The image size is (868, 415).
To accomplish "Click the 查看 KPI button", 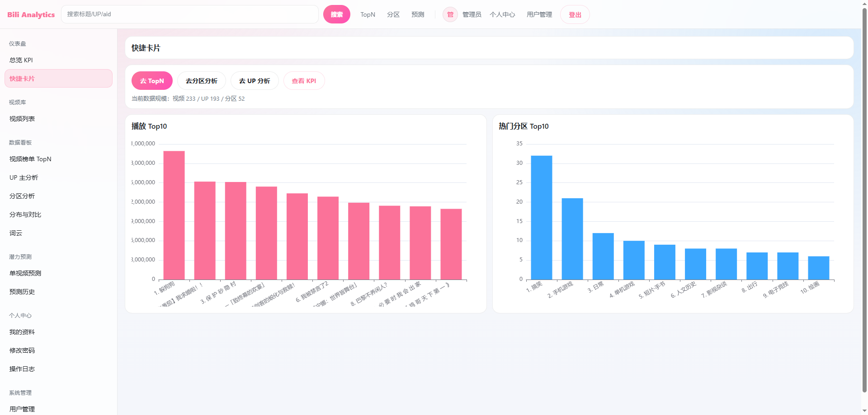I will coord(304,81).
